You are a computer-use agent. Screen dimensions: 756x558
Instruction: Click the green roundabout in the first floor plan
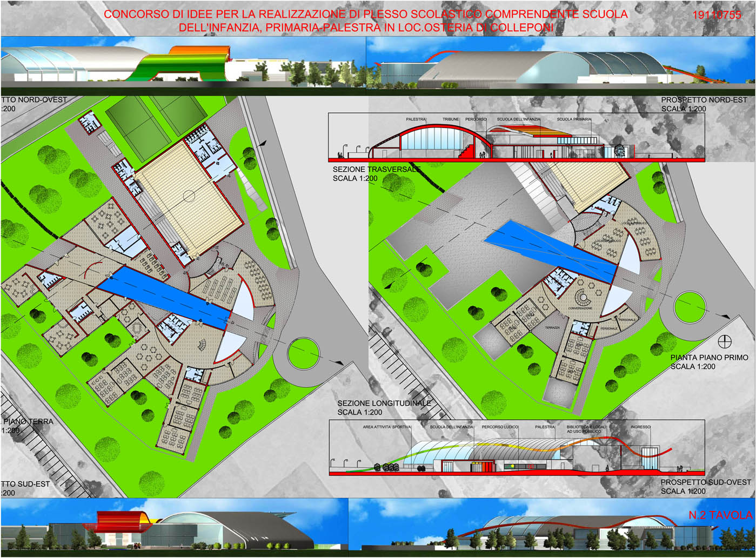tap(689, 308)
